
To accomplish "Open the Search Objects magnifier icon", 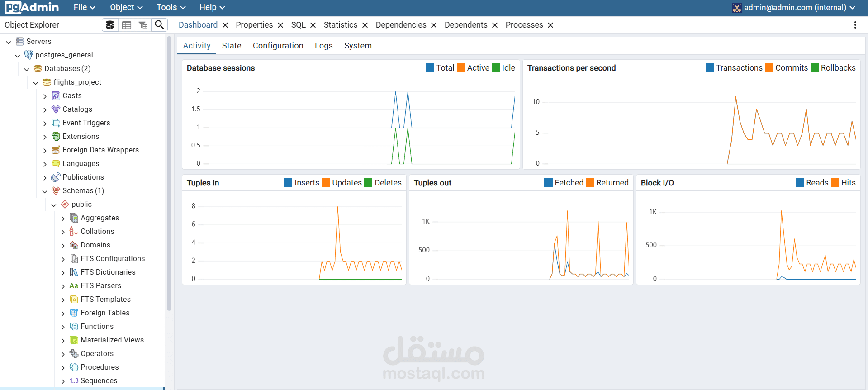I will pyautogui.click(x=159, y=25).
